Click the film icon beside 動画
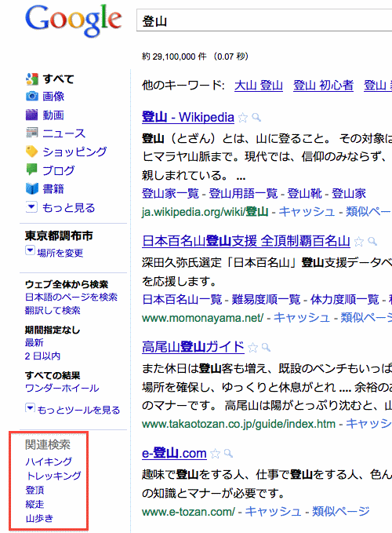The height and width of the screenshot is (533, 392). [x=32, y=115]
